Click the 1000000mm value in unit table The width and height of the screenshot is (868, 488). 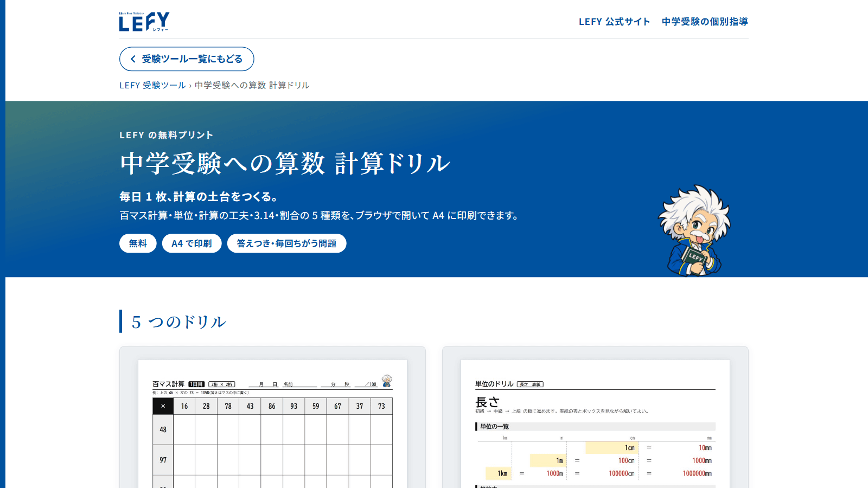point(697,473)
